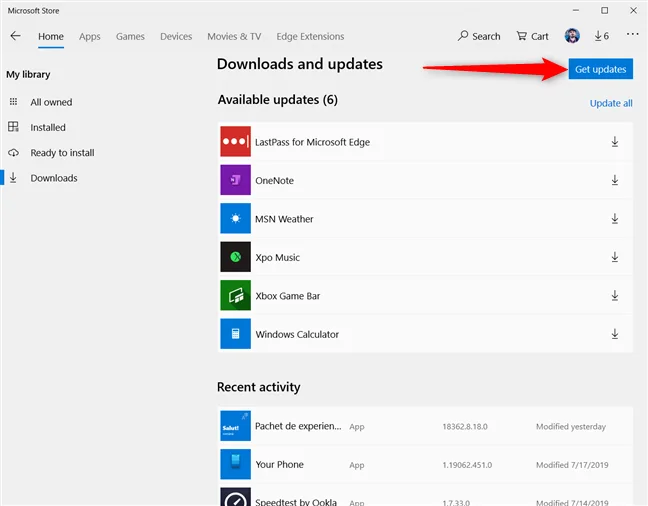The image size is (648, 506).
Task: Click version 1.19062.451.0 text
Action: point(467,465)
